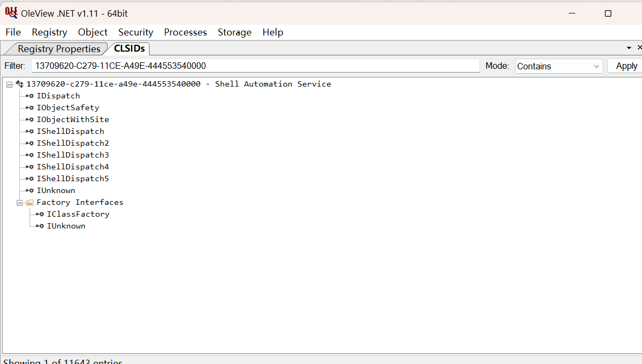642x364 pixels.
Task: Click inside the Filter text field
Action: [x=255, y=66]
